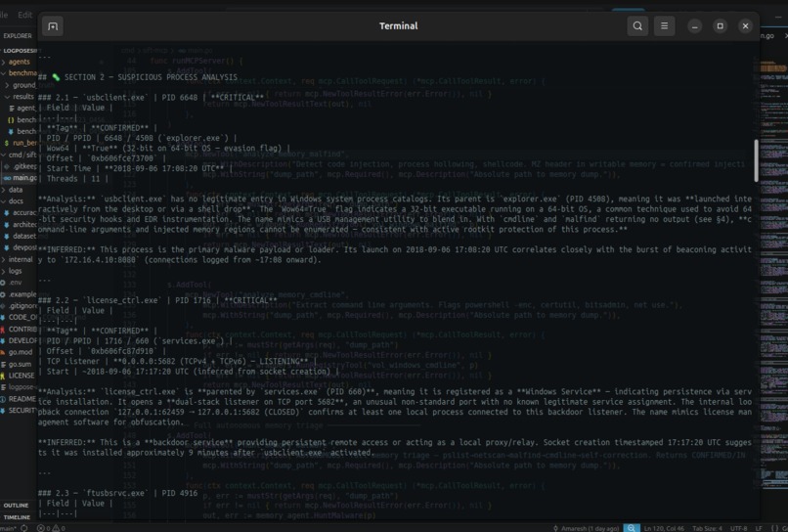Open a new tab in Terminal
788x532 pixels.
[x=53, y=26]
